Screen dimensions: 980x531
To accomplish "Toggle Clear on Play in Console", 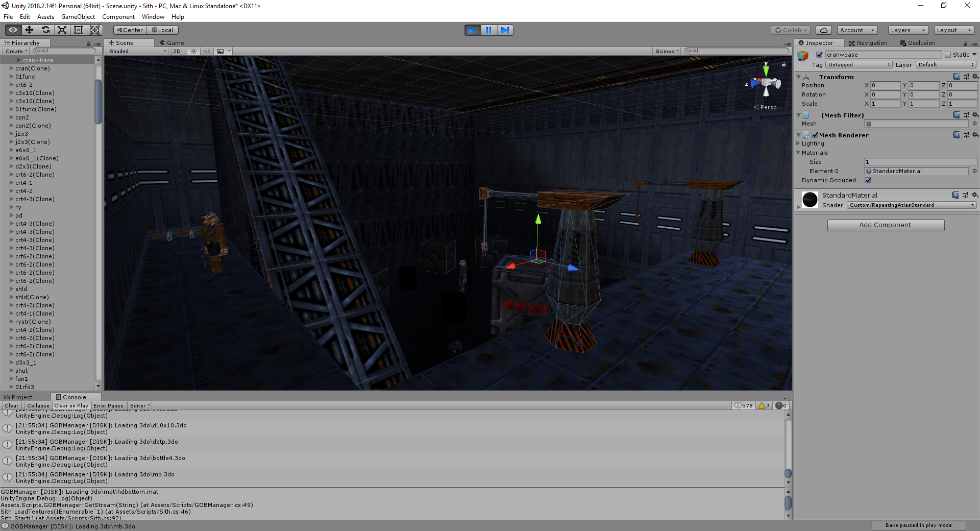I will (71, 406).
